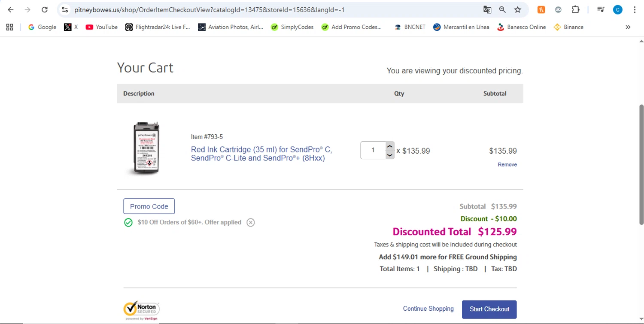Go forward in browser history
This screenshot has width=644, height=324.
pos(27,9)
